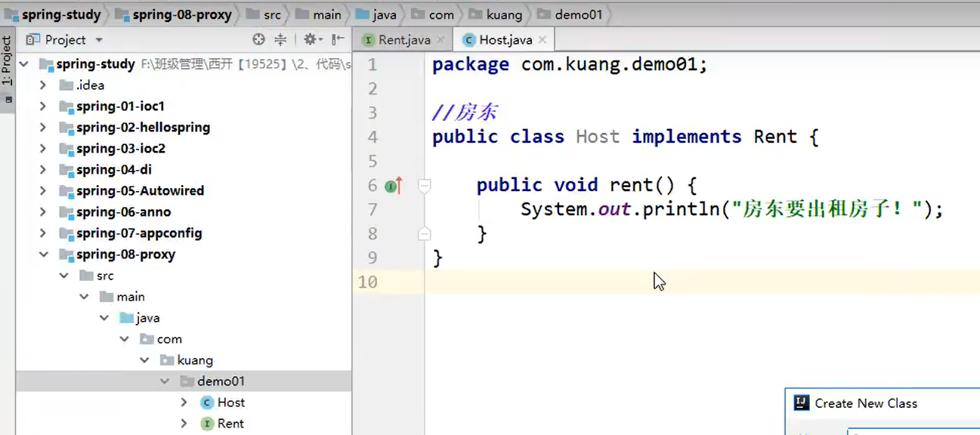Click line number 10 in the gutter

(x=368, y=282)
